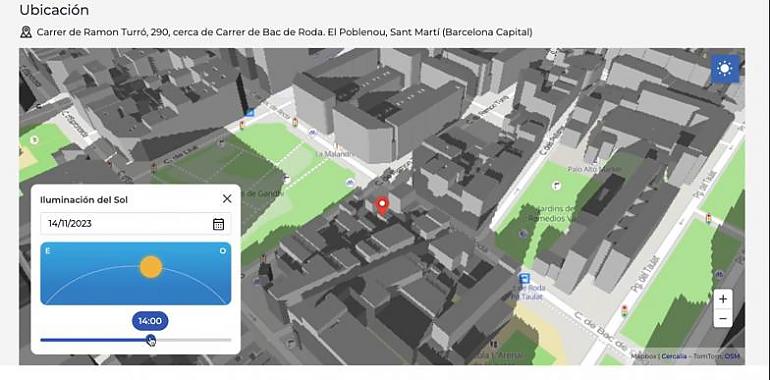Viewport: 770px width, 380px height.
Task: Click the Bac de Roda tram stop icon
Action: click(524, 278)
